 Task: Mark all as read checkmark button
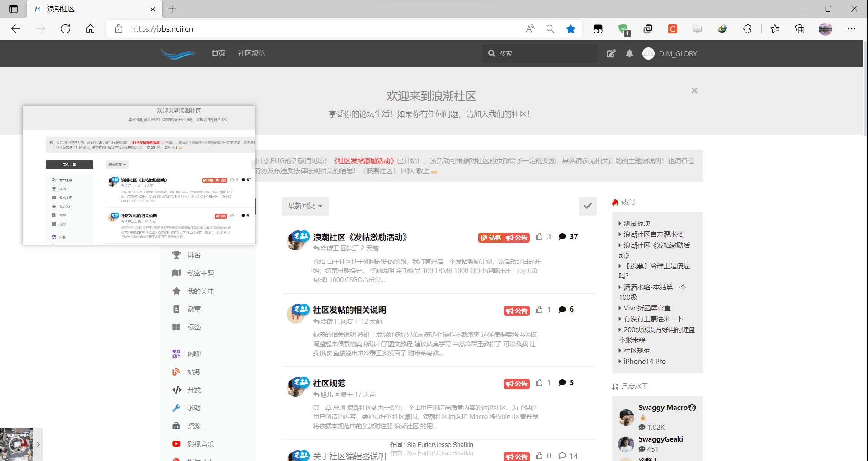(587, 206)
